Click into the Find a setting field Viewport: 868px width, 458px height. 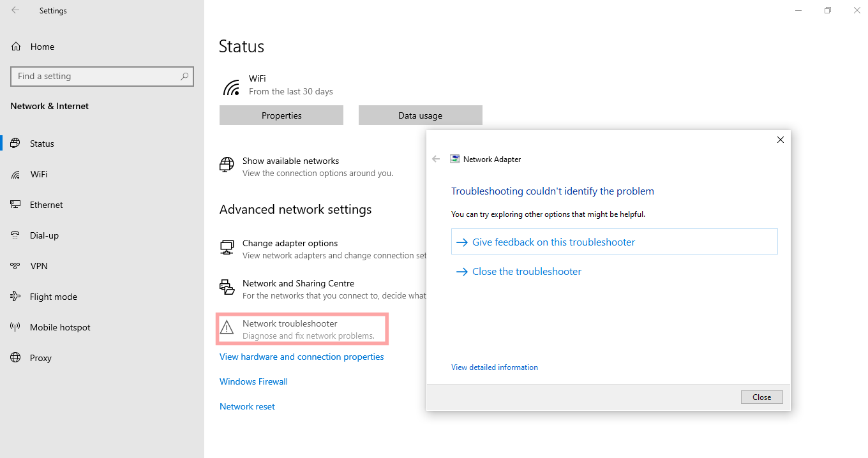pyautogui.click(x=102, y=76)
